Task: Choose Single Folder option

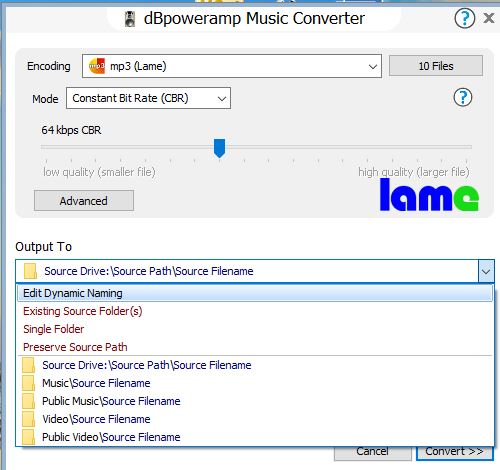Action: (x=255, y=329)
